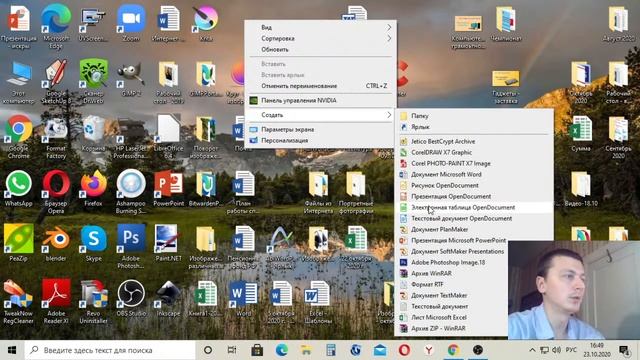Select the Adobe Photoshop desktop icon

(x=131, y=246)
